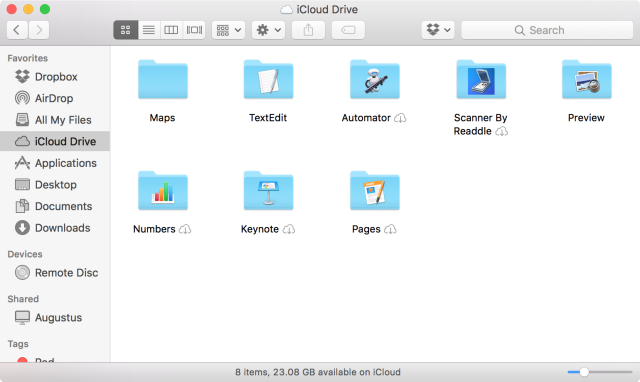Switch to list view
The image size is (640, 382).
point(149,30)
